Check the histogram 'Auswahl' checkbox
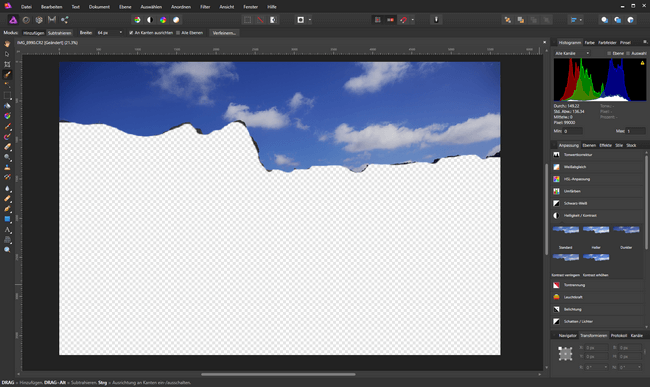This screenshot has width=650, height=387. tap(628, 53)
